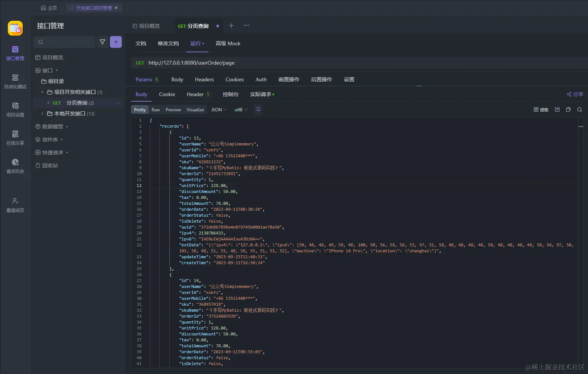Search within the response body icon
The image size is (588, 374).
click(x=579, y=109)
